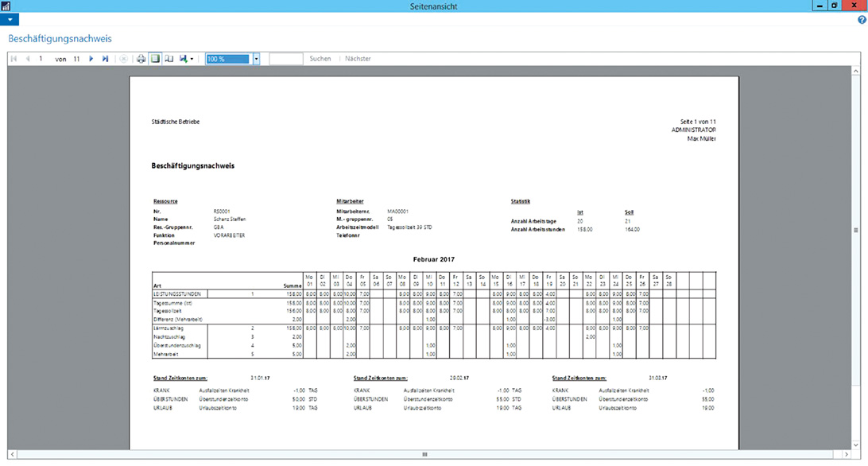Image resolution: width=868 pixels, height=466 pixels.
Task: Advance to the next report page
Action: pyautogui.click(x=91, y=59)
